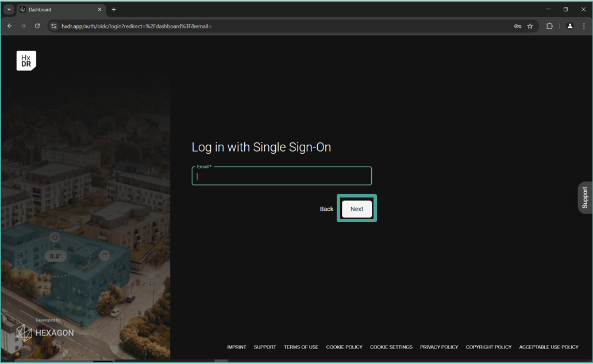This screenshot has height=364, width=593.
Task: Open the Support side tab
Action: point(585,198)
